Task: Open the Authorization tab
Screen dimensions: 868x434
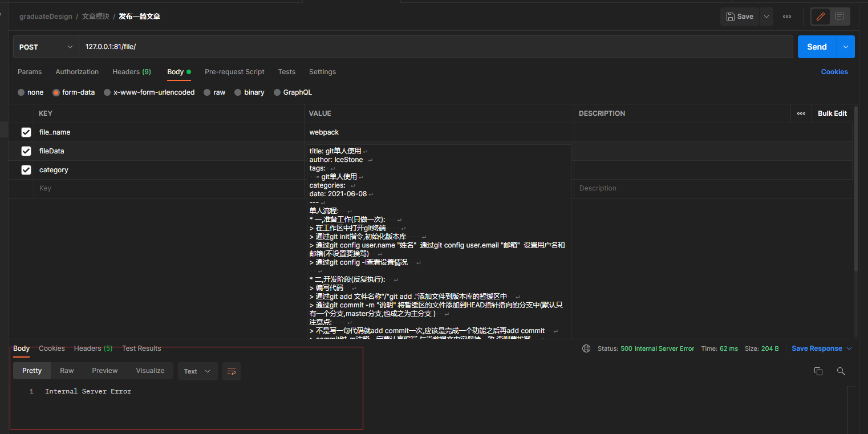Action: (77, 72)
